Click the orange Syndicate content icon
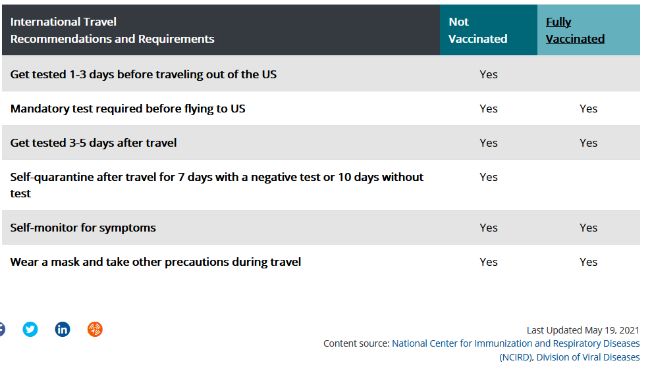 pyautogui.click(x=95, y=329)
